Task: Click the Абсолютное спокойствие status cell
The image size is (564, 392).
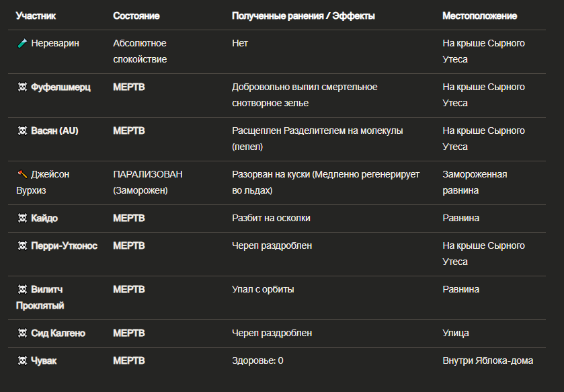Action: (x=140, y=51)
